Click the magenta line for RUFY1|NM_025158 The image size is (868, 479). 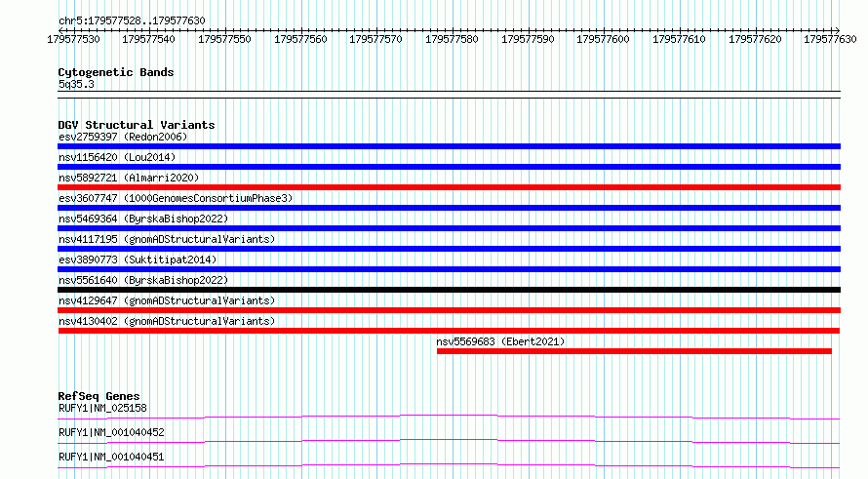449,417
